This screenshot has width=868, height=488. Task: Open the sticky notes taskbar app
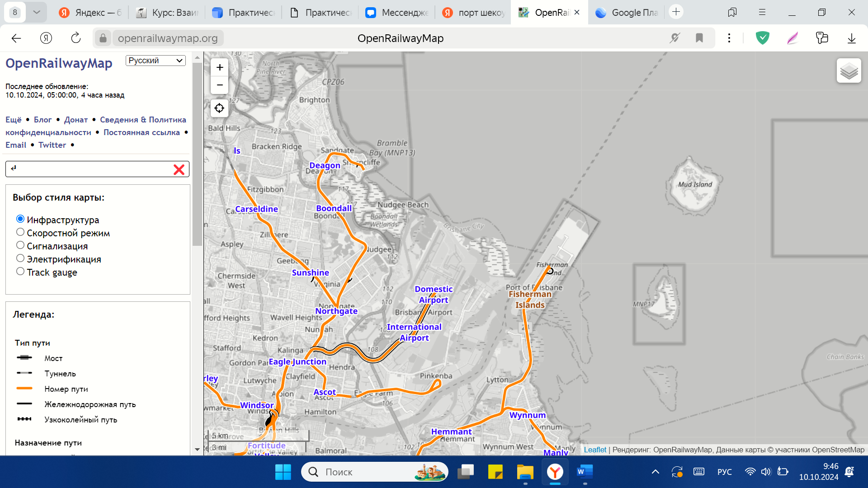coord(495,472)
